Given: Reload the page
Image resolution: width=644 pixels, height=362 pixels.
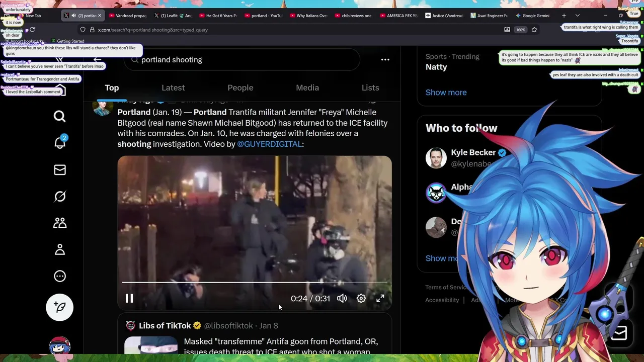Looking at the screenshot, I should 33,30.
